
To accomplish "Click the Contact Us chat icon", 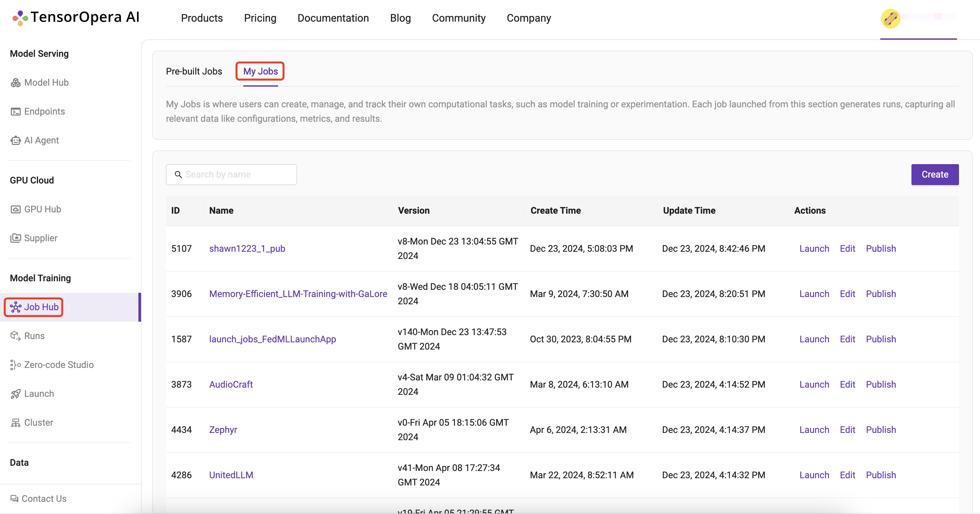I will pos(14,499).
